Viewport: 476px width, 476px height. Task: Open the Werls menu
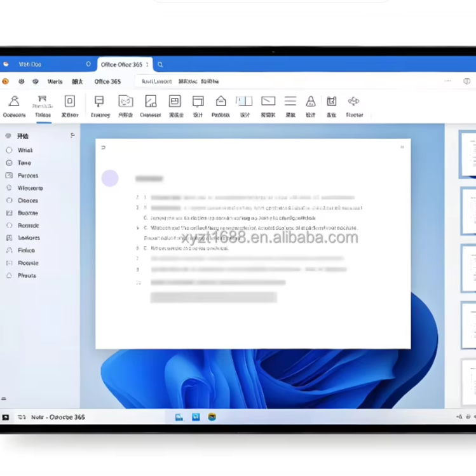pos(55,81)
